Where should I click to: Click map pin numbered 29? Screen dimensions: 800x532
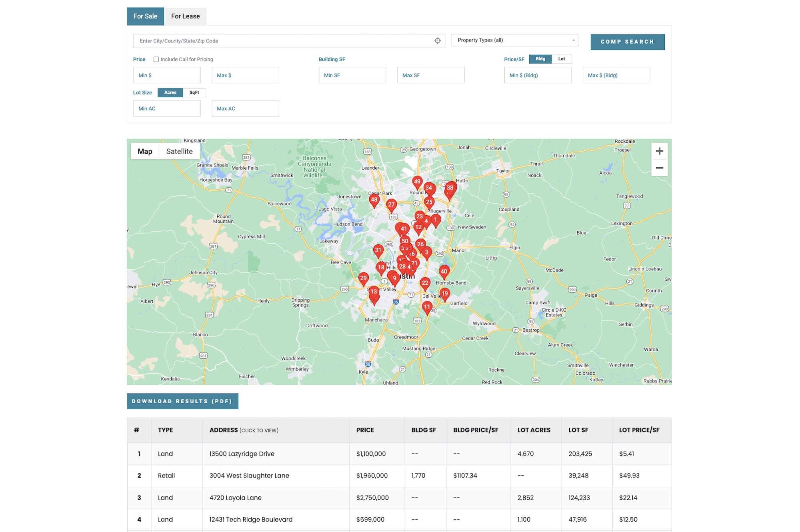[x=363, y=278]
